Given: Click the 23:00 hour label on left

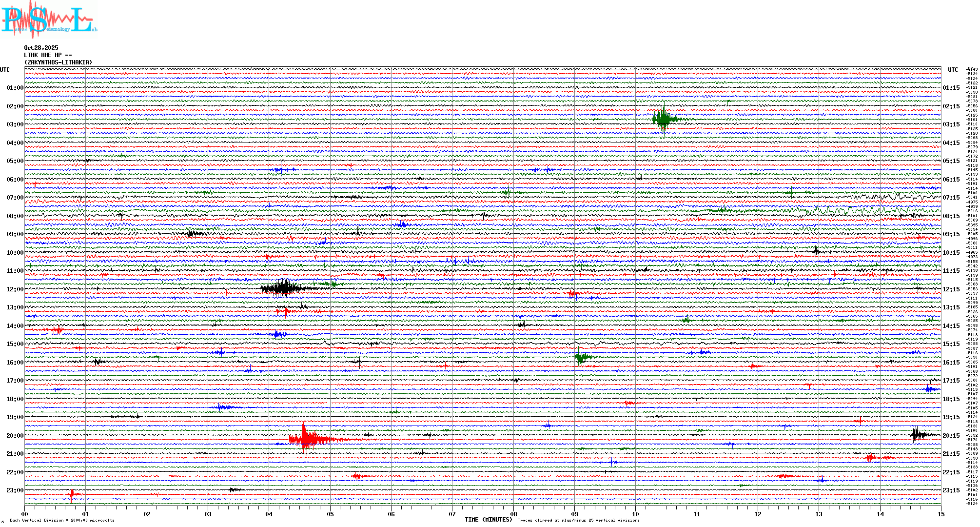Looking at the screenshot, I should [x=15, y=490].
